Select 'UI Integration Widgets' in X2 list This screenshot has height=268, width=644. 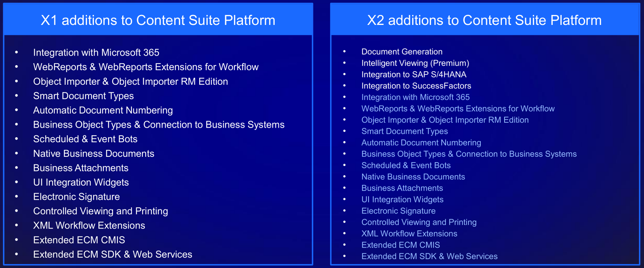(x=402, y=200)
